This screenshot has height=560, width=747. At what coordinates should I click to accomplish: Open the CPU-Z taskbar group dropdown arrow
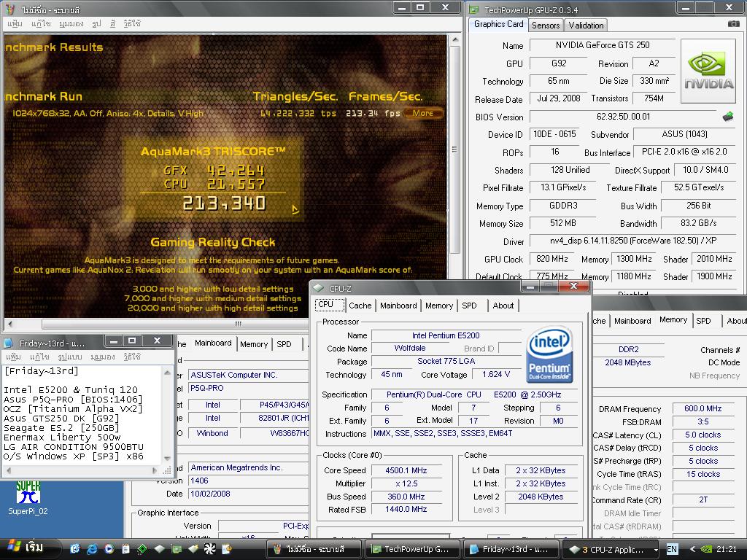tap(656, 550)
